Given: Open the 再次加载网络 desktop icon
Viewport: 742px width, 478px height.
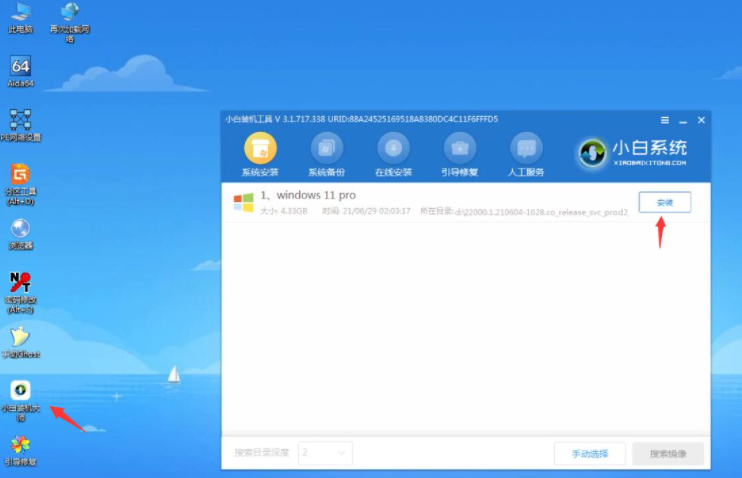Looking at the screenshot, I should tap(70, 22).
